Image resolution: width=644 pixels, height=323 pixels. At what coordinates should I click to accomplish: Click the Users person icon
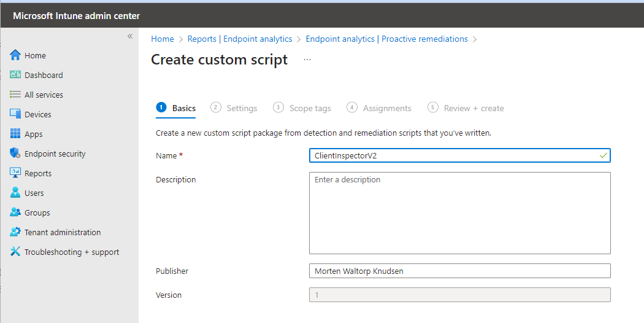15,193
